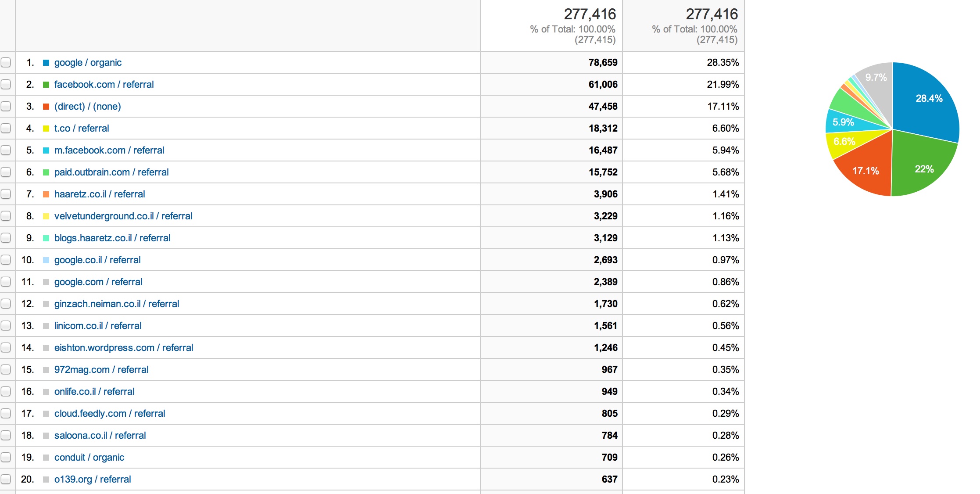Check the google / organic row checkbox
Viewport: 980px width, 494px height.
(x=6, y=62)
